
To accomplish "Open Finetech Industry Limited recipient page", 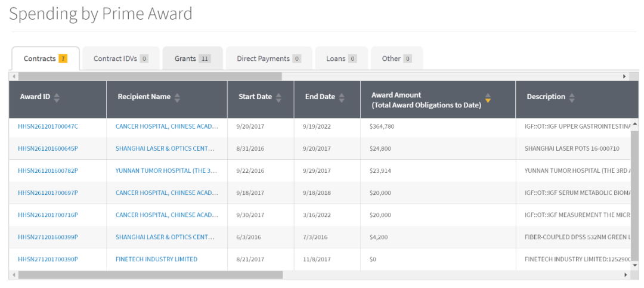I will pos(156,259).
